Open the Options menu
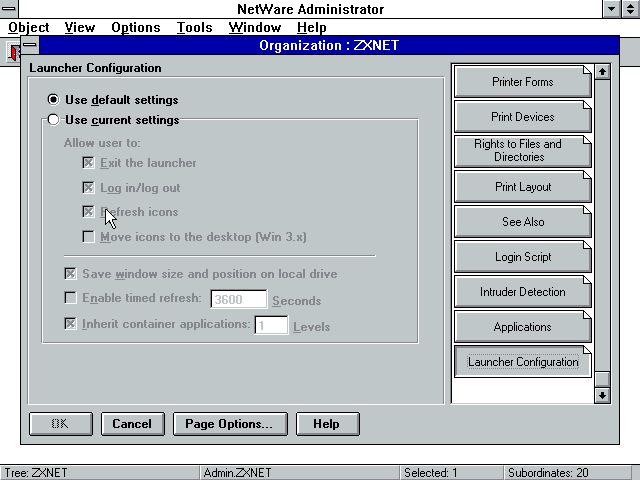 pyautogui.click(x=136, y=27)
